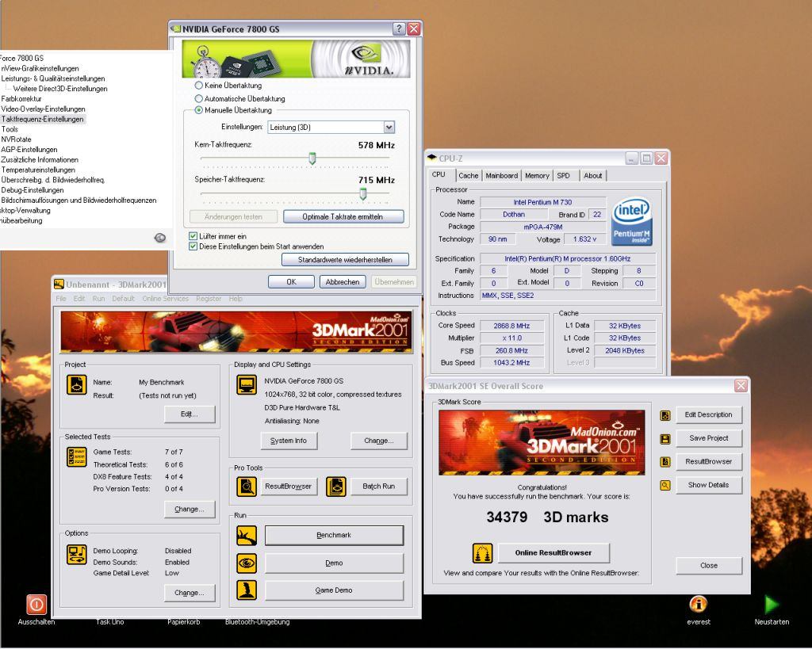Click Save Project button in score window
Image resolution: width=812 pixels, height=649 pixels.
click(x=708, y=438)
